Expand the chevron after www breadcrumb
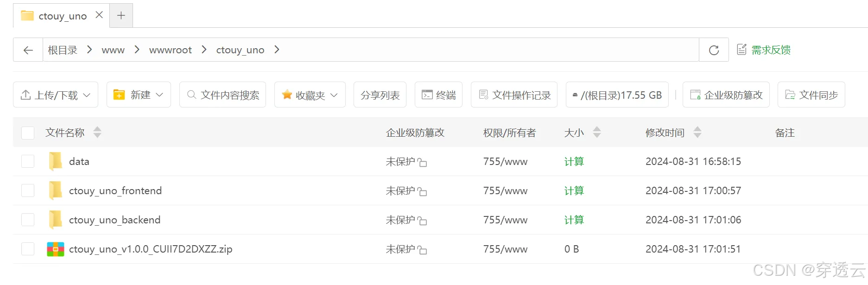Viewport: 868px width, 285px height. [x=137, y=50]
